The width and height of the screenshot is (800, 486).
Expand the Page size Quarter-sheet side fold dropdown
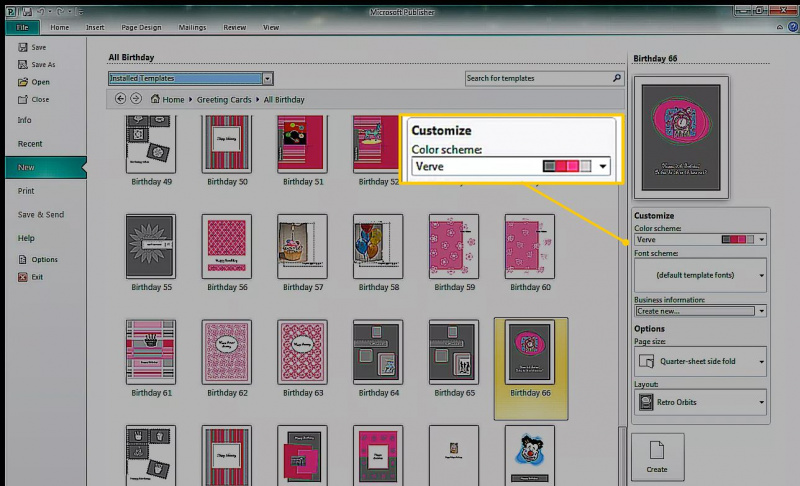[x=761, y=362]
